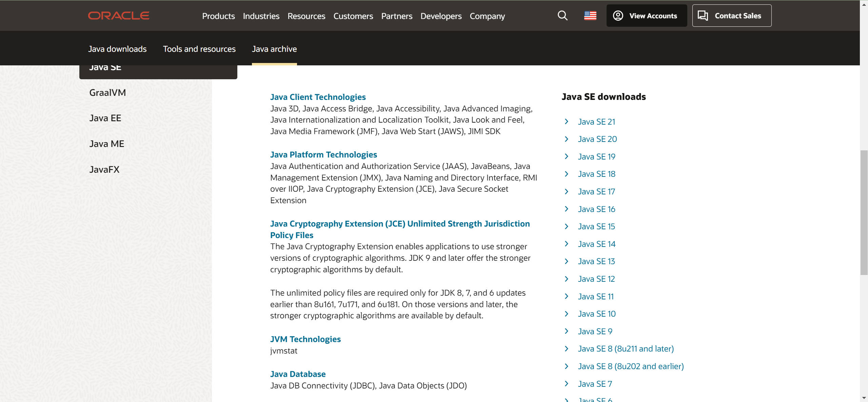Click the Oracle logo

coord(118,16)
